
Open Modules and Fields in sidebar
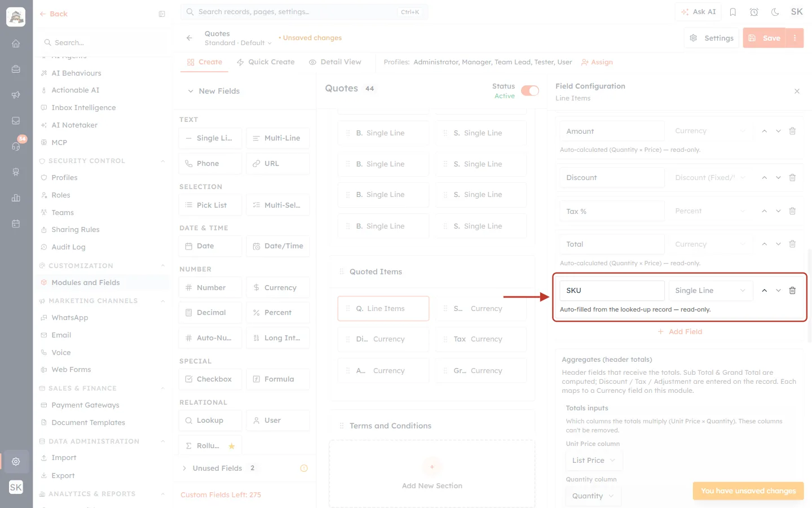101,283
